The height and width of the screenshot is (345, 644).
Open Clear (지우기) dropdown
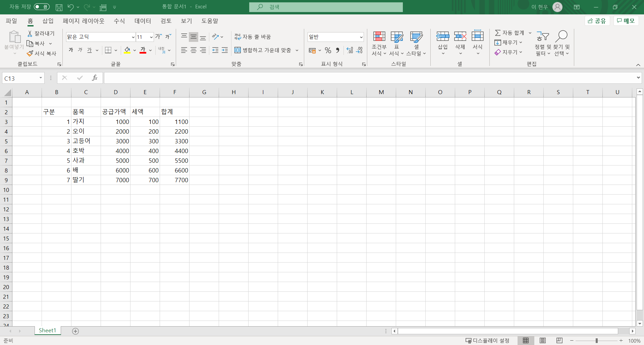click(x=508, y=52)
